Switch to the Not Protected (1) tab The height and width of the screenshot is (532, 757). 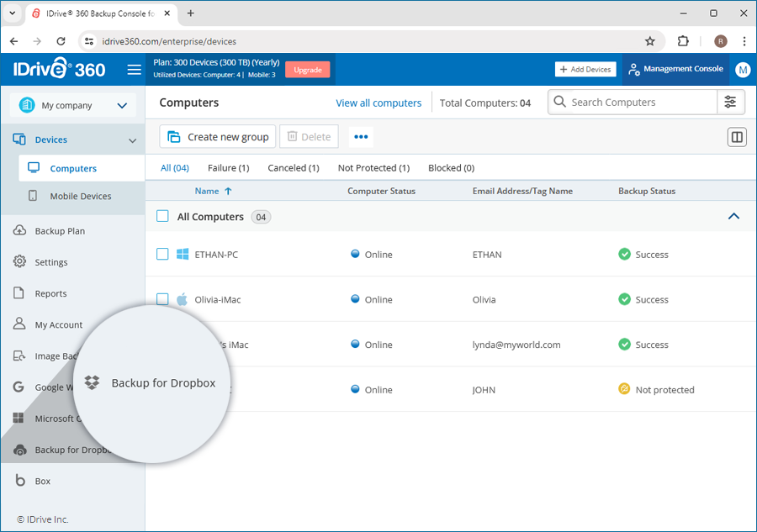pyautogui.click(x=373, y=168)
